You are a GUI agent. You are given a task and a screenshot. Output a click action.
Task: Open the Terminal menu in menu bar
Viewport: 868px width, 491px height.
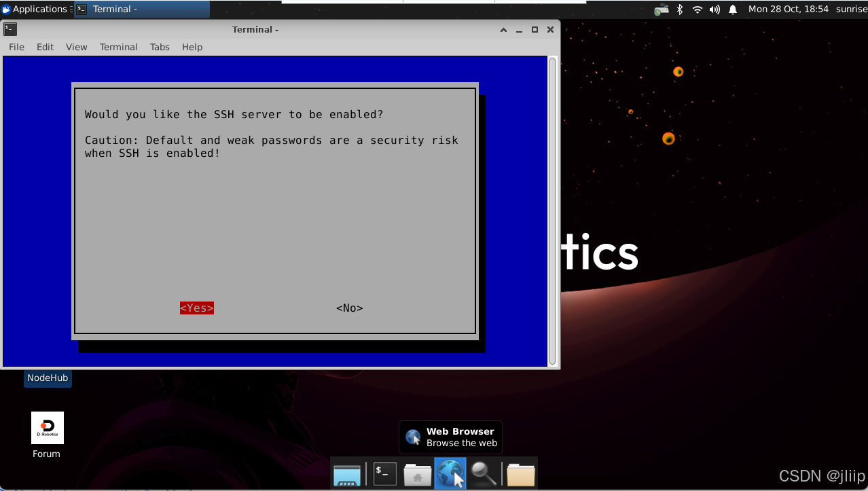119,47
